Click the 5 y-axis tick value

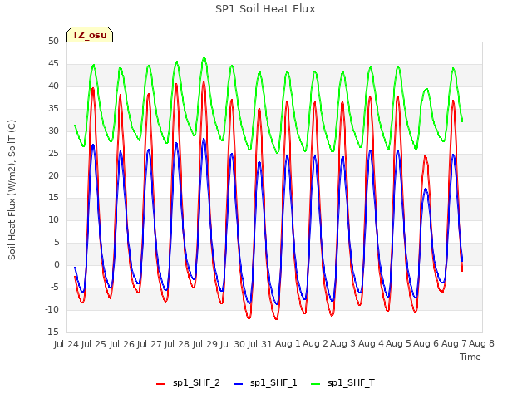pyautogui.click(x=57, y=242)
